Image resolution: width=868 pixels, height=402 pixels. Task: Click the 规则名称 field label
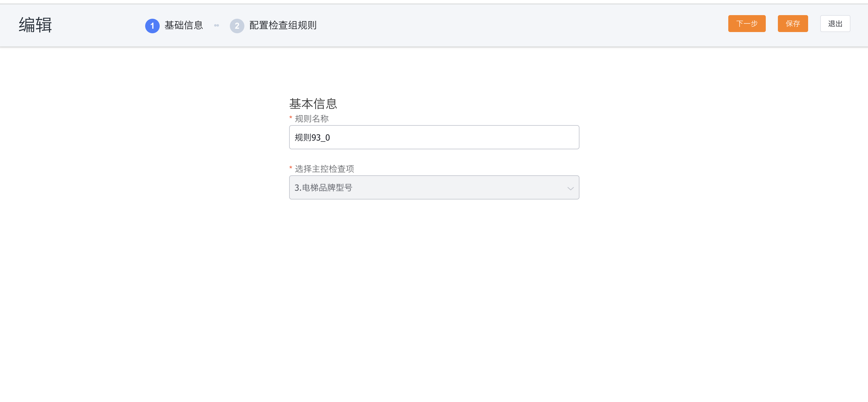click(312, 118)
